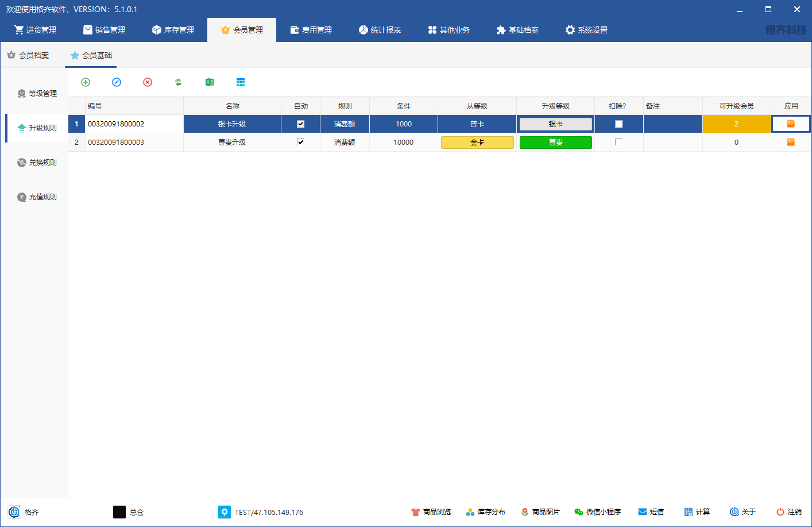
Task: Click 备注 column header
Action: click(x=673, y=106)
